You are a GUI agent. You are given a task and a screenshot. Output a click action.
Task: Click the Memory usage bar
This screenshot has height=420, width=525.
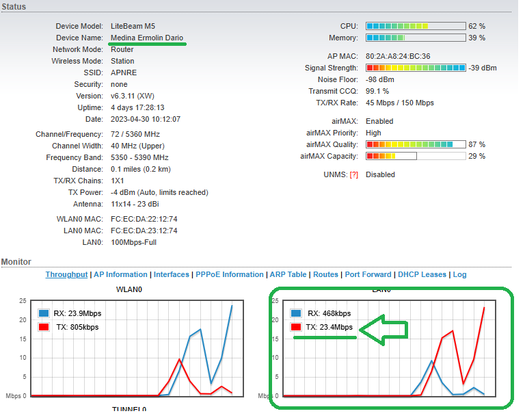tap(416, 38)
